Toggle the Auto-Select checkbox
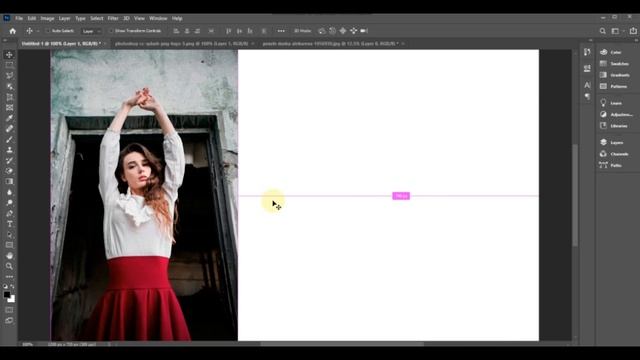Viewport: 640px width, 360px height. pos(48,31)
